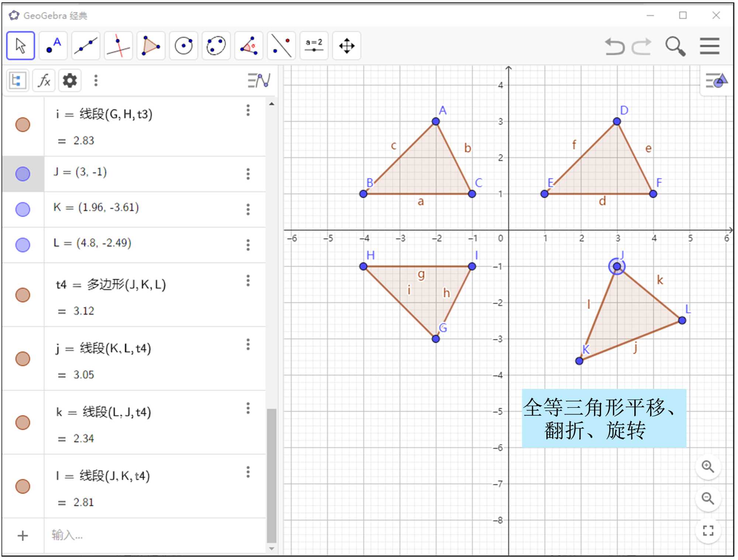Select the Slider a=2 tool
Viewport: 738px width, 560px height.
pyautogui.click(x=314, y=46)
